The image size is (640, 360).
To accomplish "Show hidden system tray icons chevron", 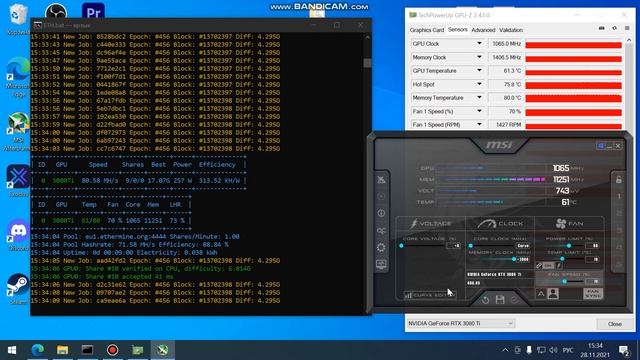I will (505, 350).
